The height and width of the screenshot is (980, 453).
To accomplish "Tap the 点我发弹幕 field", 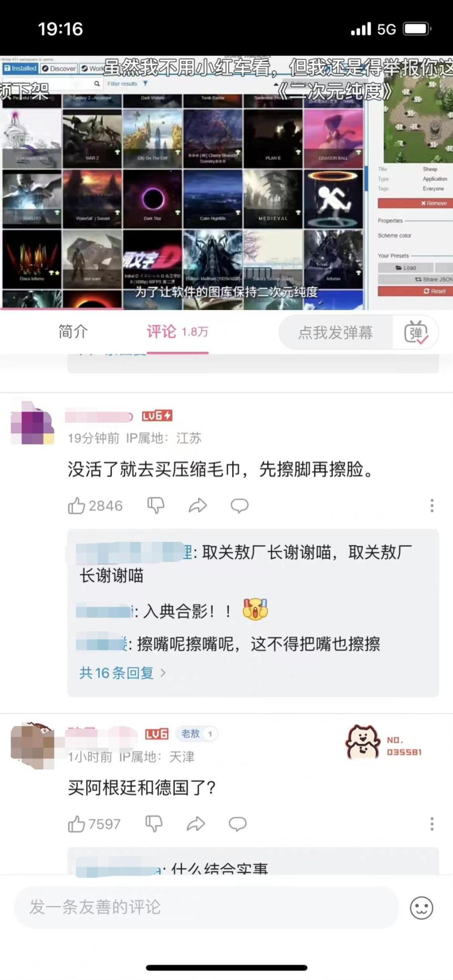I will coord(335,333).
